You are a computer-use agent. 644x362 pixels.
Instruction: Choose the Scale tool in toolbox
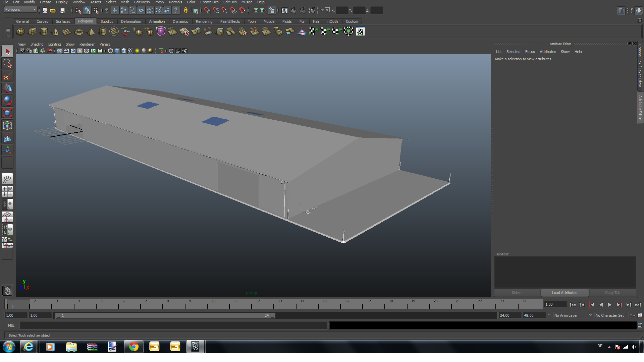pos(7,113)
